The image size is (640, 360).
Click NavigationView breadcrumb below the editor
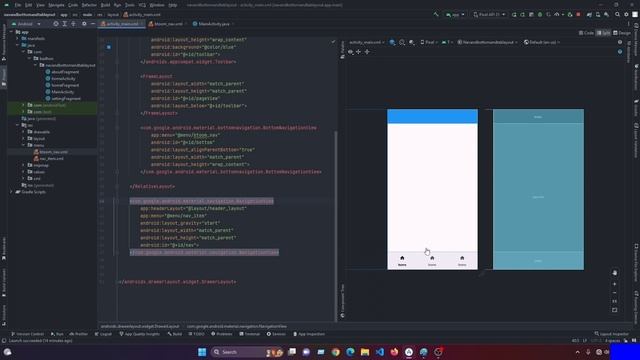[237, 326]
